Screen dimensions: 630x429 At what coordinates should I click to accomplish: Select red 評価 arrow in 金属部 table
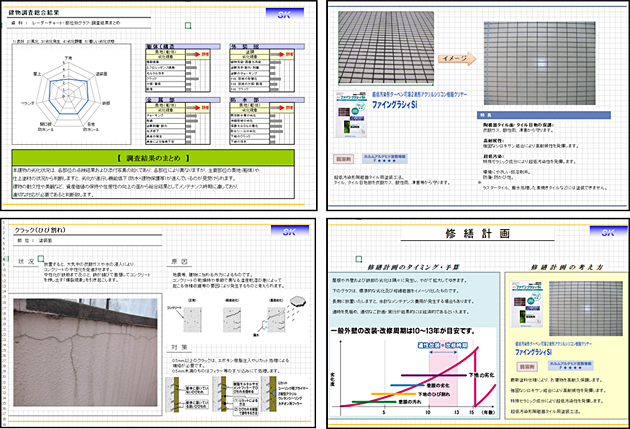(200, 108)
